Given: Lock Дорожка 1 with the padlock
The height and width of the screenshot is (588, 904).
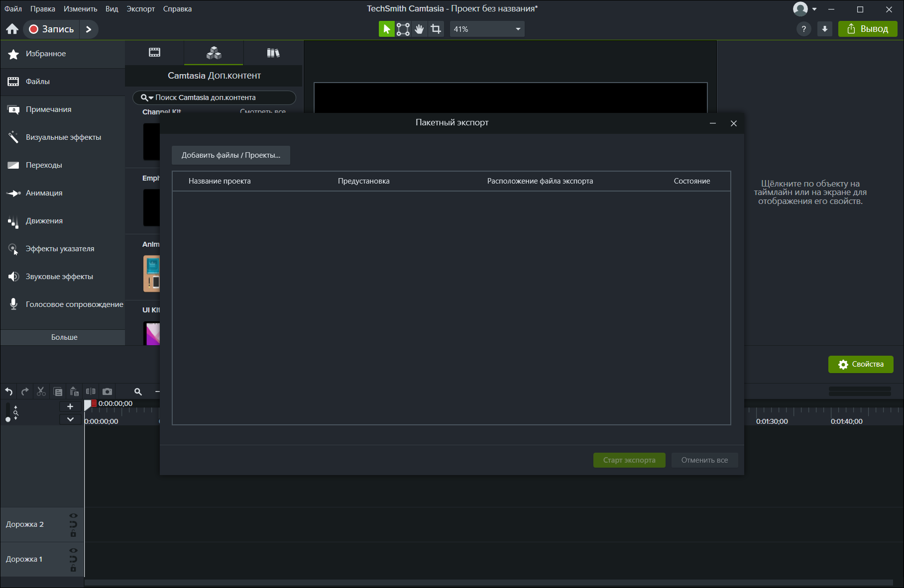Looking at the screenshot, I should [73, 569].
